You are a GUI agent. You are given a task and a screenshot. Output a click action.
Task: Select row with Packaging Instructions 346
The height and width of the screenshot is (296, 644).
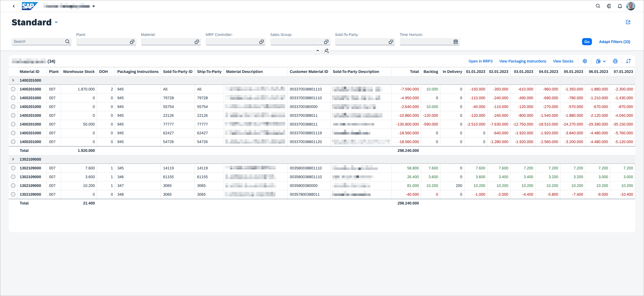point(13,177)
